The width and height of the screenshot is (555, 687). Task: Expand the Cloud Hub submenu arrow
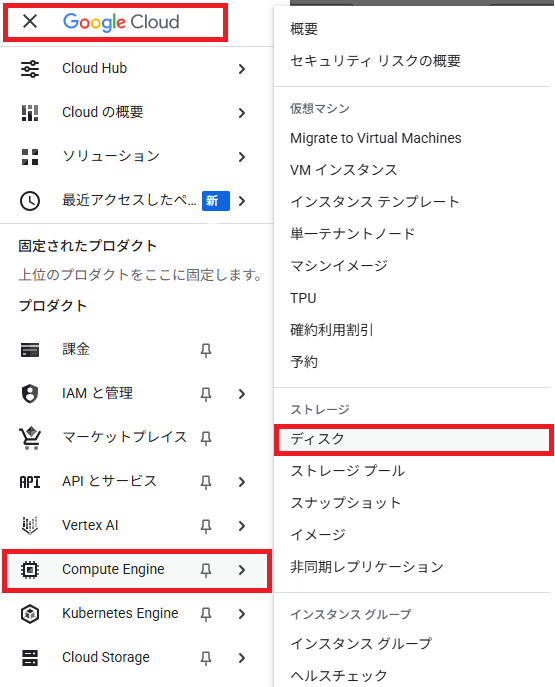click(242, 69)
